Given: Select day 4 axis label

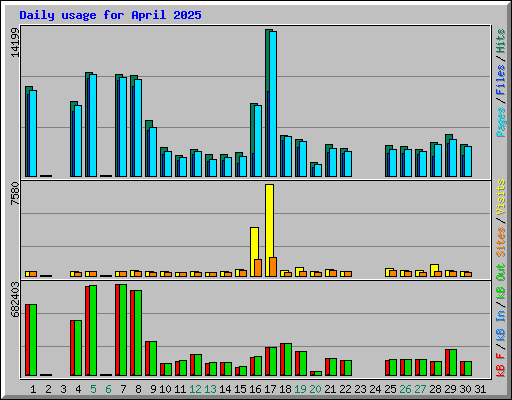Looking at the screenshot, I should 78,389.
